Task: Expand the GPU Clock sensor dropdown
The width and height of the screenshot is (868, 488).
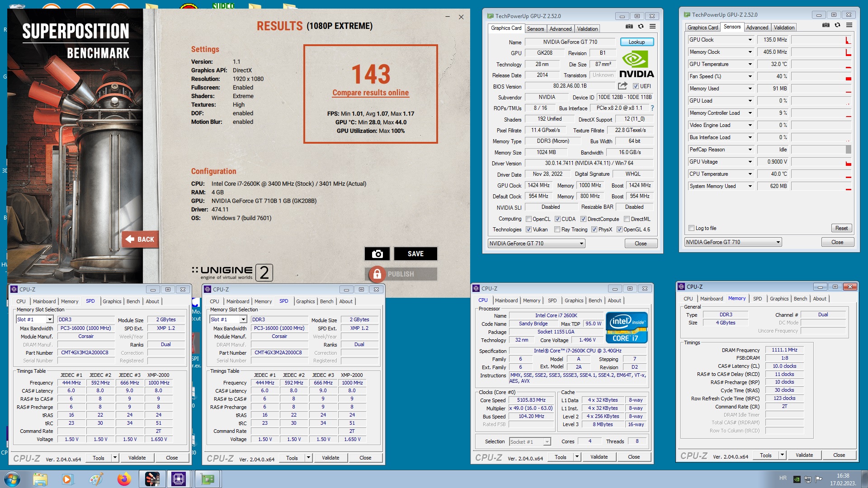Action: pyautogui.click(x=750, y=40)
